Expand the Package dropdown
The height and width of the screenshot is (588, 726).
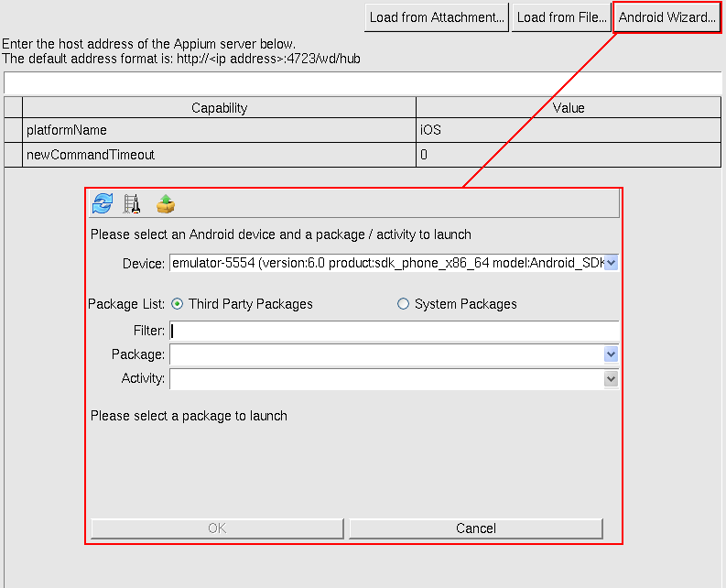[612, 354]
